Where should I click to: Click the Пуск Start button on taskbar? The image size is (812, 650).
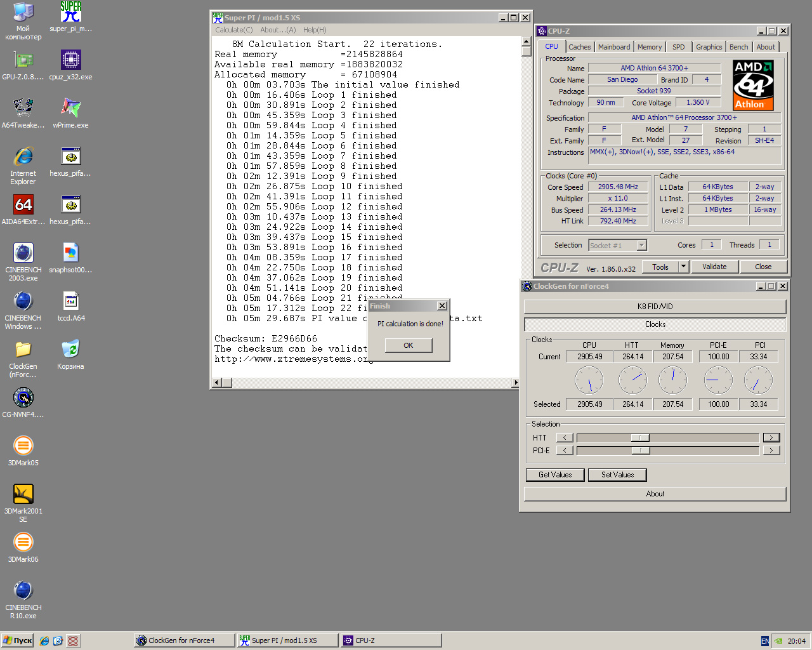18,640
